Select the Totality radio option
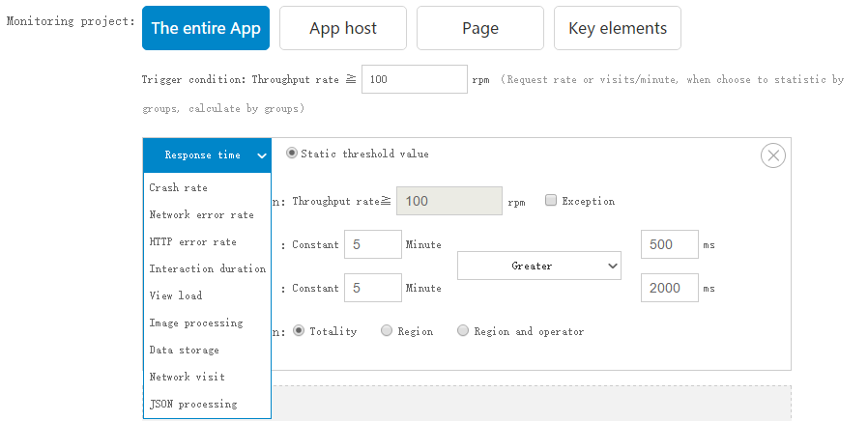Image resolution: width=868 pixels, height=421 pixels. (x=299, y=331)
